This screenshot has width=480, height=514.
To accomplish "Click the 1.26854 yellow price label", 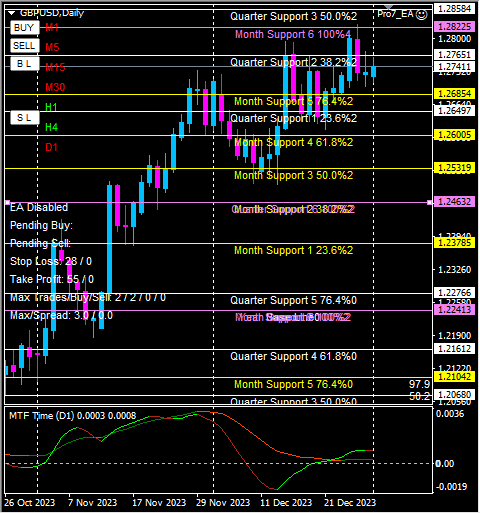I will pos(455,94).
